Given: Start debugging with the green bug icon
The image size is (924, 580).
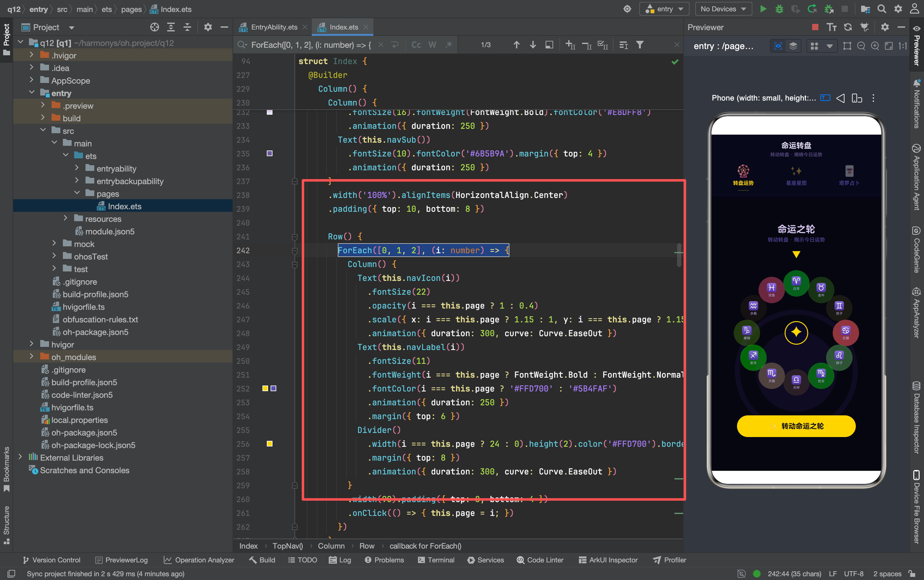Looking at the screenshot, I should pyautogui.click(x=779, y=9).
